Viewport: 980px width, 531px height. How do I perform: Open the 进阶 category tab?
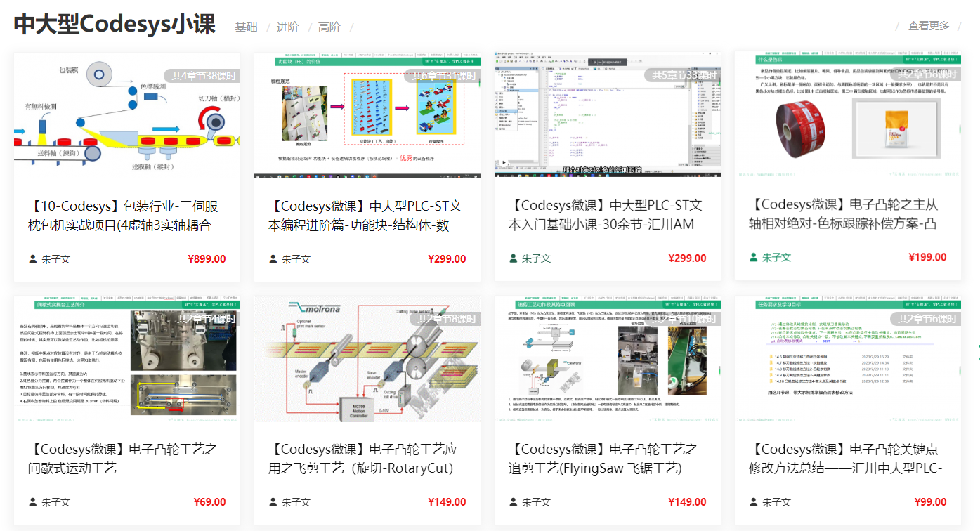pyautogui.click(x=288, y=27)
